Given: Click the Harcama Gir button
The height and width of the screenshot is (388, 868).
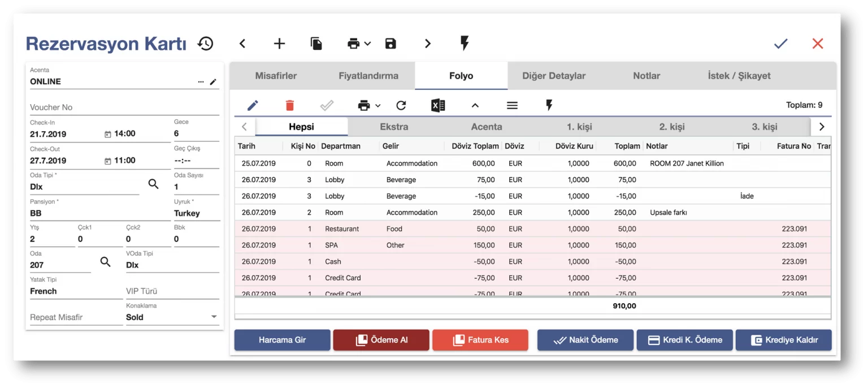Looking at the screenshot, I should 282,340.
